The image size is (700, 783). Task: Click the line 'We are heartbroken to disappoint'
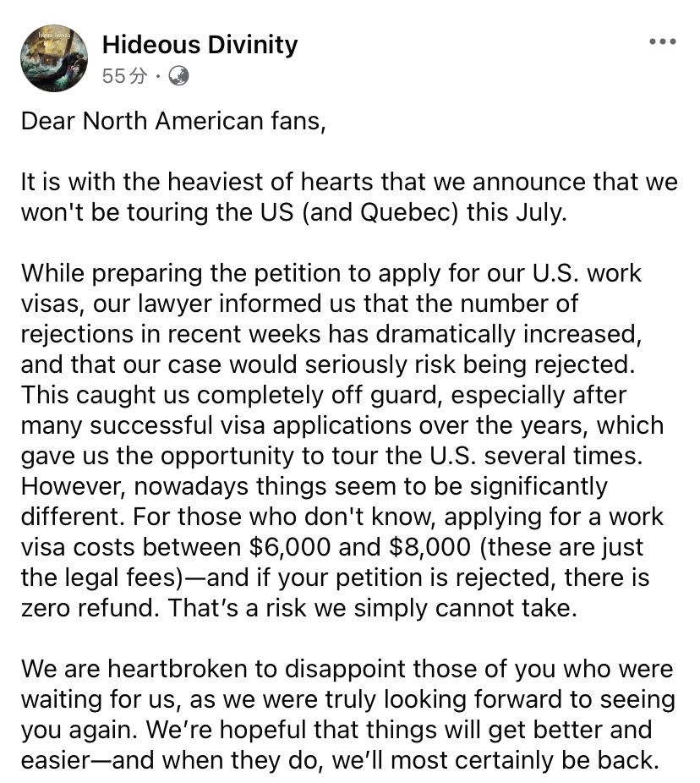coord(347,669)
